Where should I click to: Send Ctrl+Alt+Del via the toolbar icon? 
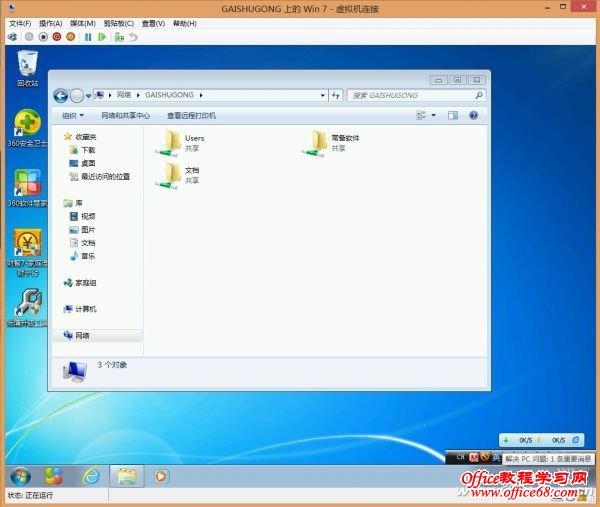pos(12,37)
